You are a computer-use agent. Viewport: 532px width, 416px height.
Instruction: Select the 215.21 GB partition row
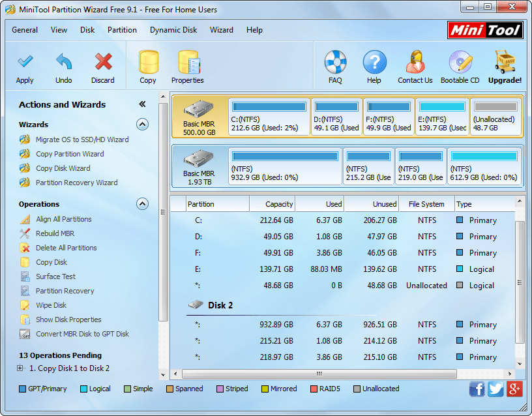tap(343, 340)
